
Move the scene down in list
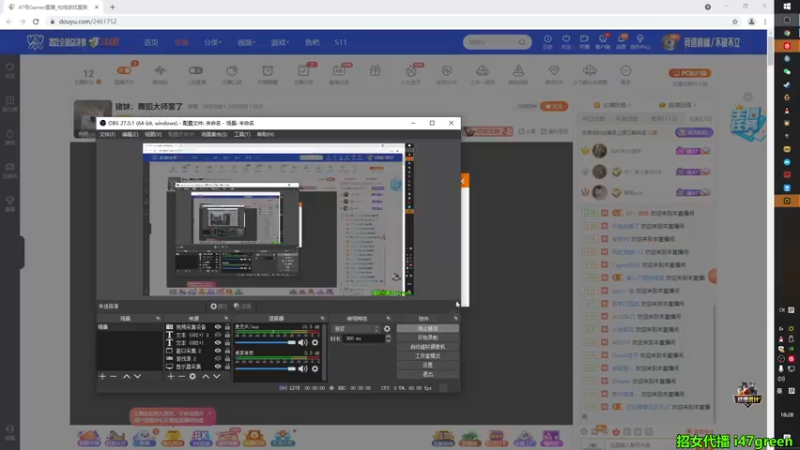(137, 377)
